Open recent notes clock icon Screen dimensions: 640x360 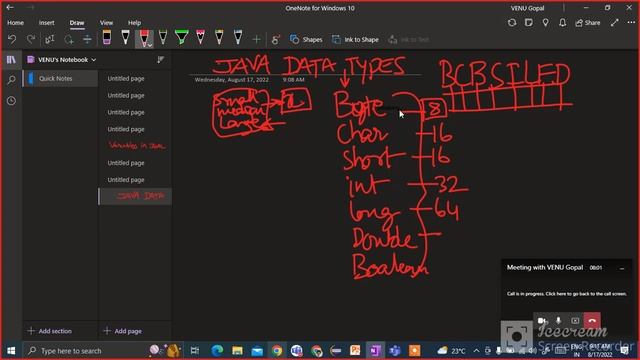click(11, 100)
